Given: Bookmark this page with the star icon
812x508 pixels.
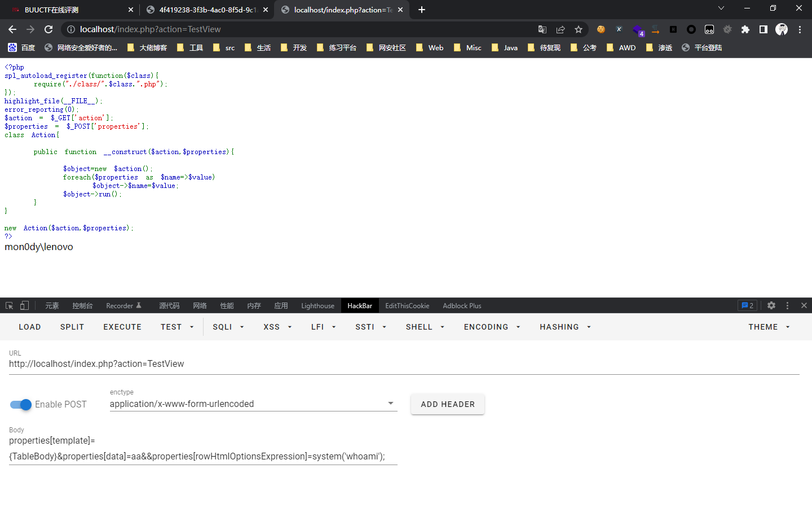Looking at the screenshot, I should (x=579, y=29).
